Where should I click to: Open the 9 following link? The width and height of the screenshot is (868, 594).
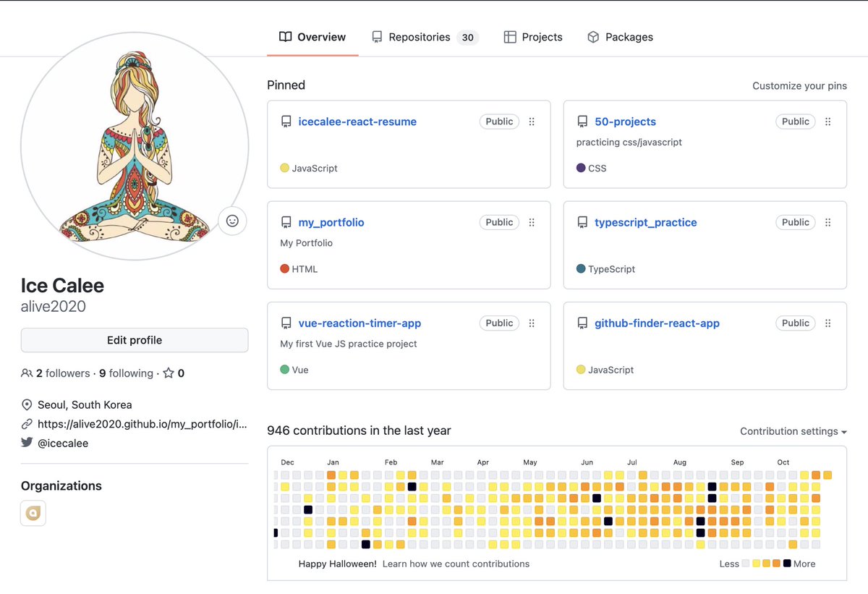coord(126,373)
